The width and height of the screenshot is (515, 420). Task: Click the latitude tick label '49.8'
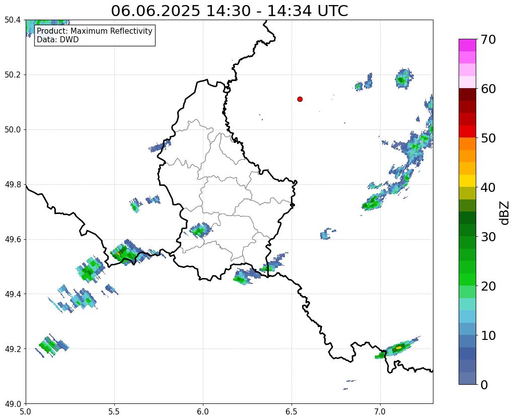[13, 184]
